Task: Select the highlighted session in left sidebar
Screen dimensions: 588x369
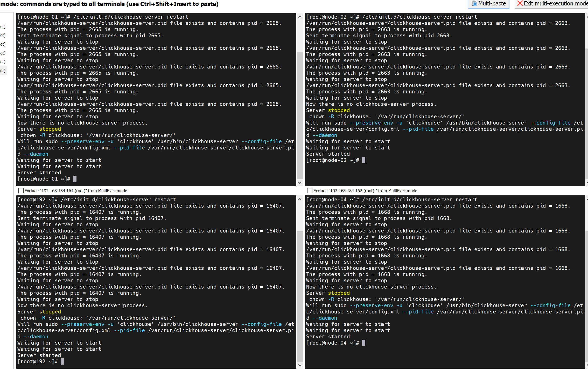Action: (3, 71)
